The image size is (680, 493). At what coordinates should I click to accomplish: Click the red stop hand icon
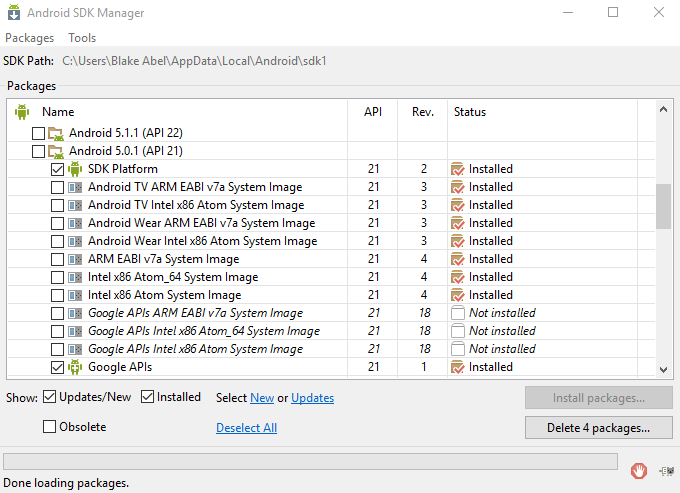coord(638,469)
